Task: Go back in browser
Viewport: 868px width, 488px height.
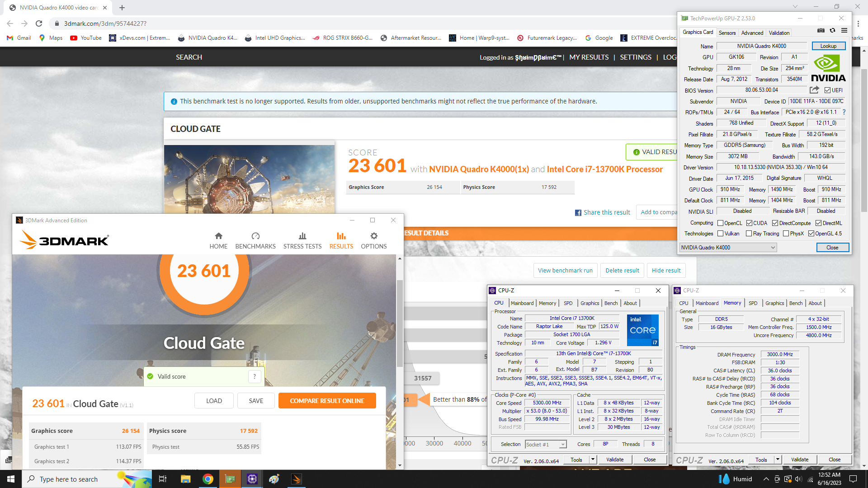Action: 10,23
